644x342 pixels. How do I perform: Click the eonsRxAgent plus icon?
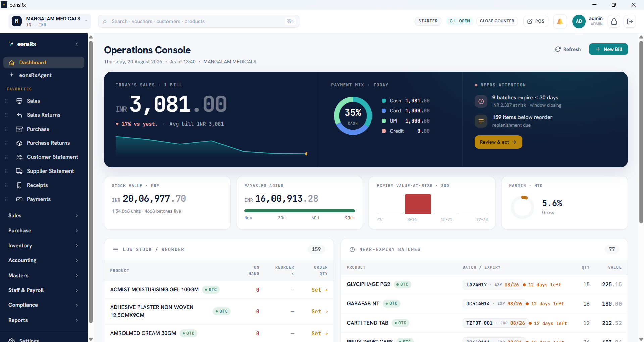tap(12, 75)
